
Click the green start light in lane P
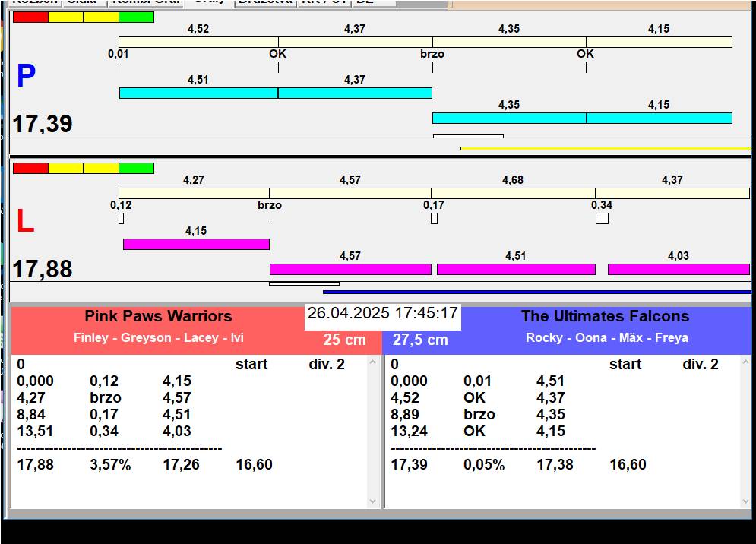[x=137, y=17]
